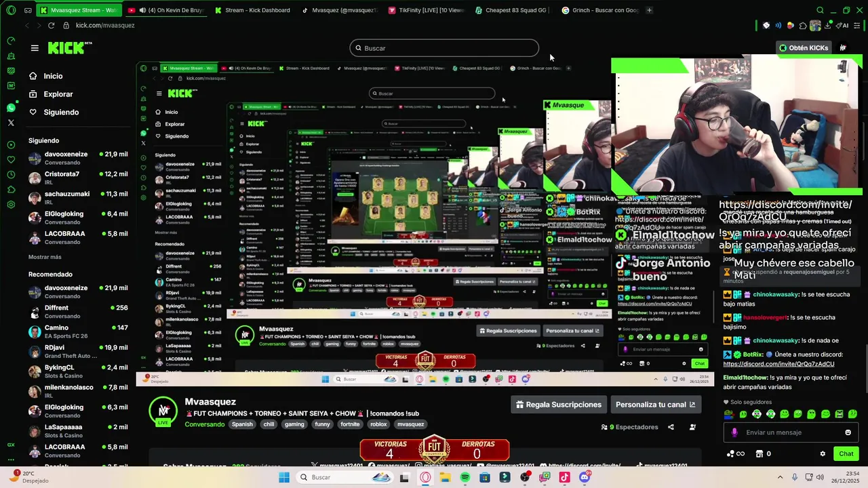
Task: Open new browser tab with plus
Action: tap(649, 10)
